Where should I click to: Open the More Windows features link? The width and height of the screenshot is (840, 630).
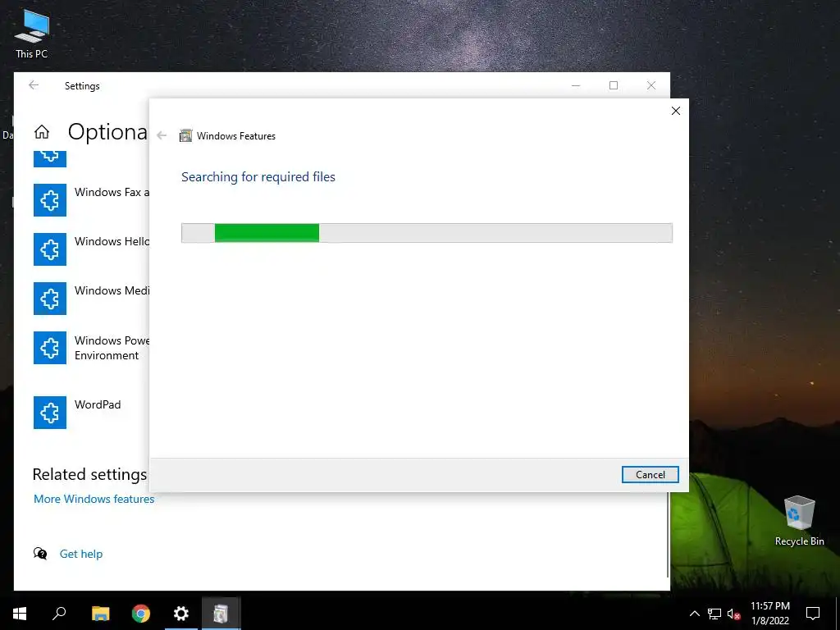click(x=94, y=500)
